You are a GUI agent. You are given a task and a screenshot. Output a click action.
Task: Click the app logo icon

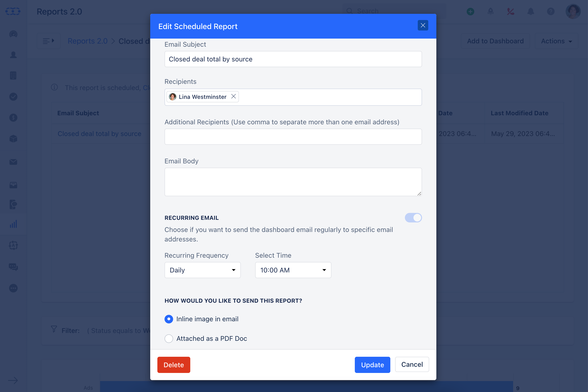pyautogui.click(x=13, y=11)
